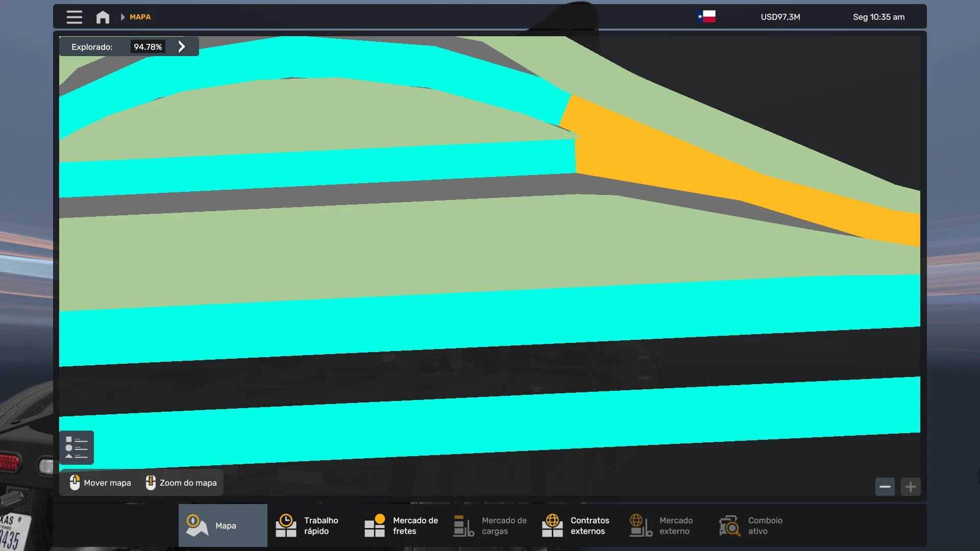Open Mercado de cargas

490,525
